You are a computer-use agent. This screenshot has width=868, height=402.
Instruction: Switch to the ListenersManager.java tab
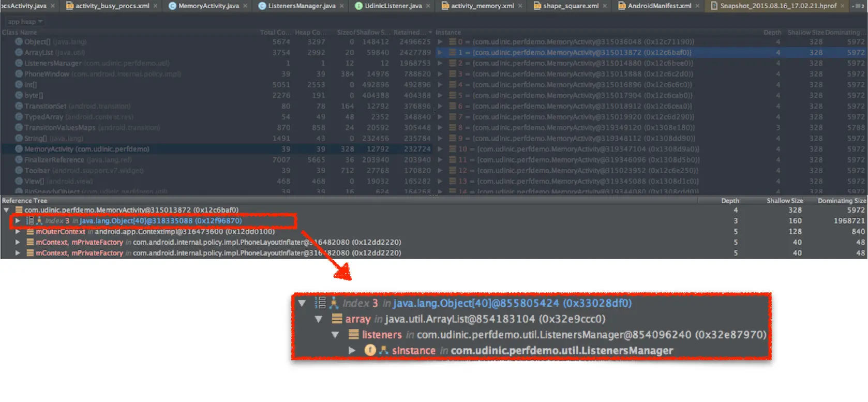(302, 6)
